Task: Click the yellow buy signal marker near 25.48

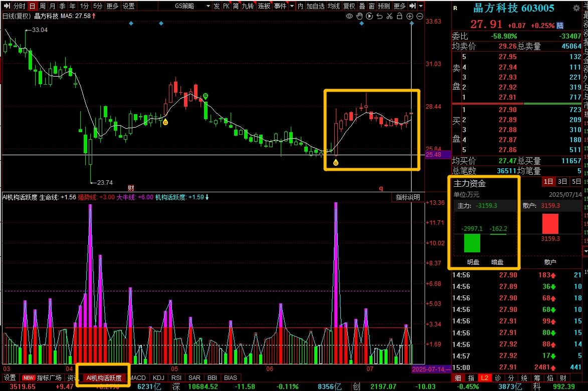Action: point(336,163)
